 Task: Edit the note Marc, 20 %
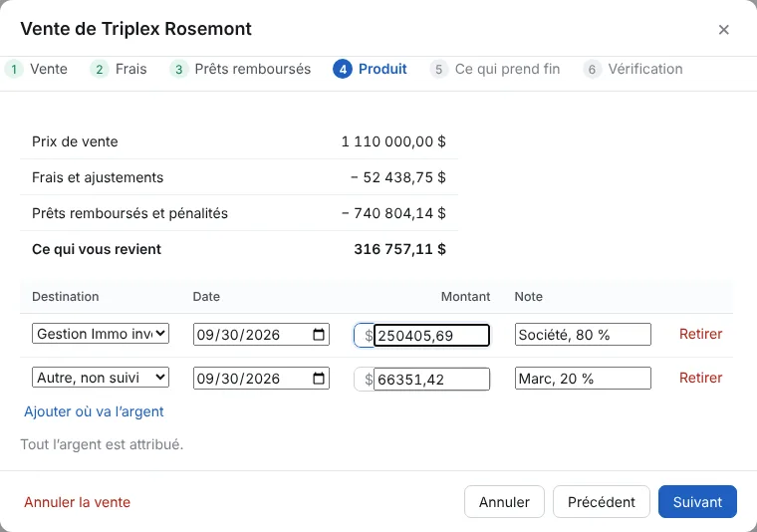tap(583, 379)
